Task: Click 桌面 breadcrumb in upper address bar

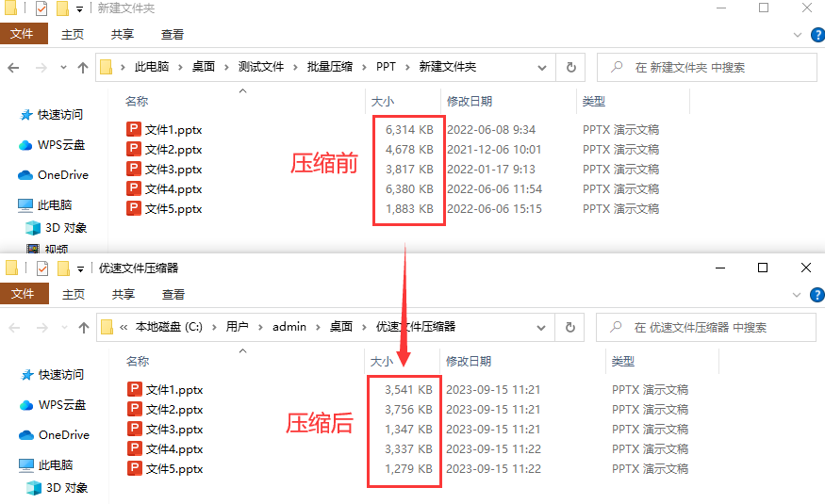Action: pyautogui.click(x=203, y=67)
